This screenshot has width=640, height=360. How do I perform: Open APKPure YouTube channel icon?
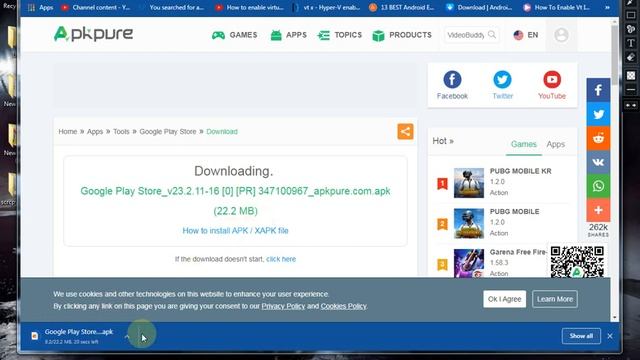pos(552,80)
